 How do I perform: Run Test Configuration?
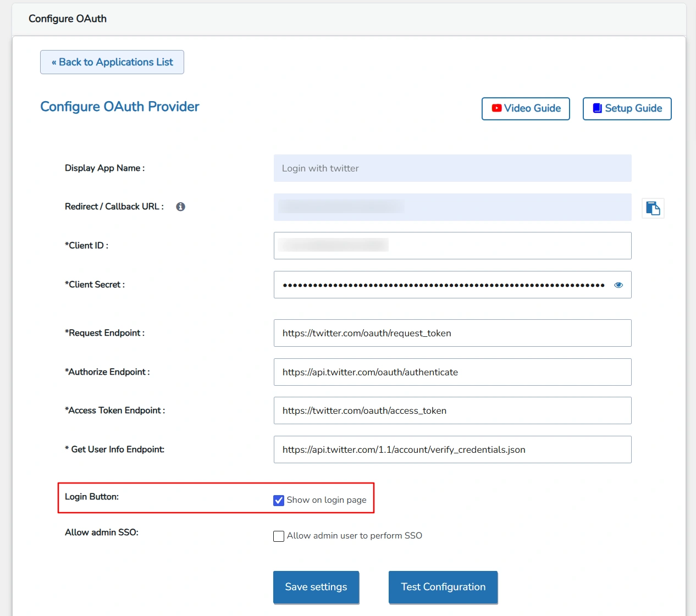443,587
